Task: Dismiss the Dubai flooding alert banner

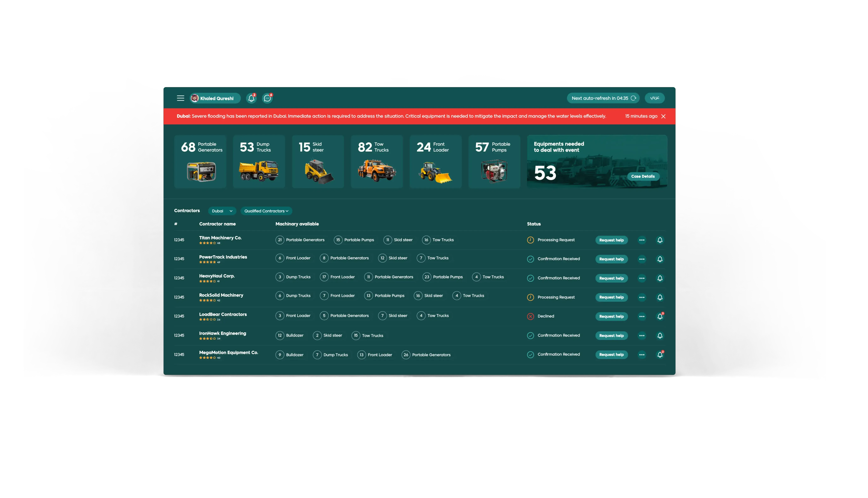Action: (663, 116)
